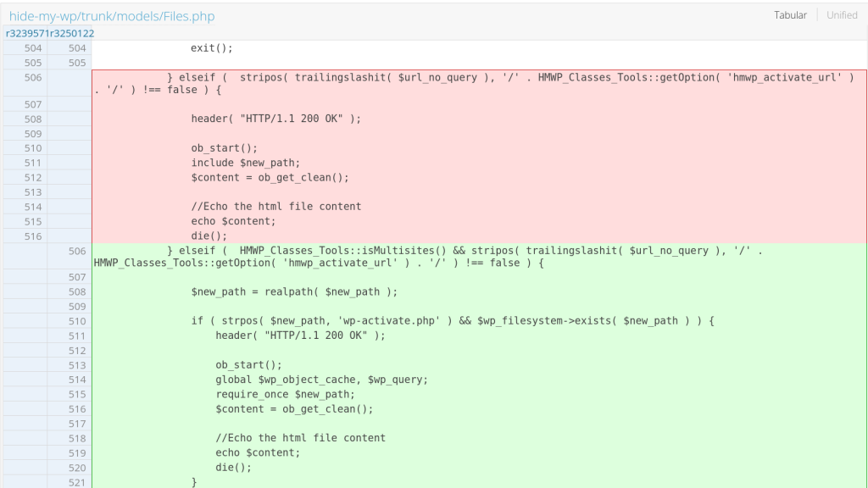Click the exit(); code line
Image resolution: width=868 pixels, height=488 pixels.
coord(211,48)
